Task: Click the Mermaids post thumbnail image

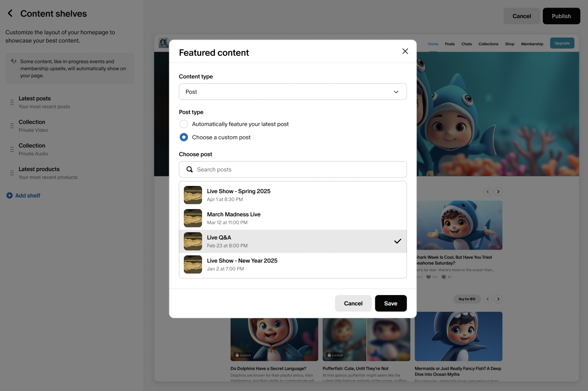Action: click(458, 336)
